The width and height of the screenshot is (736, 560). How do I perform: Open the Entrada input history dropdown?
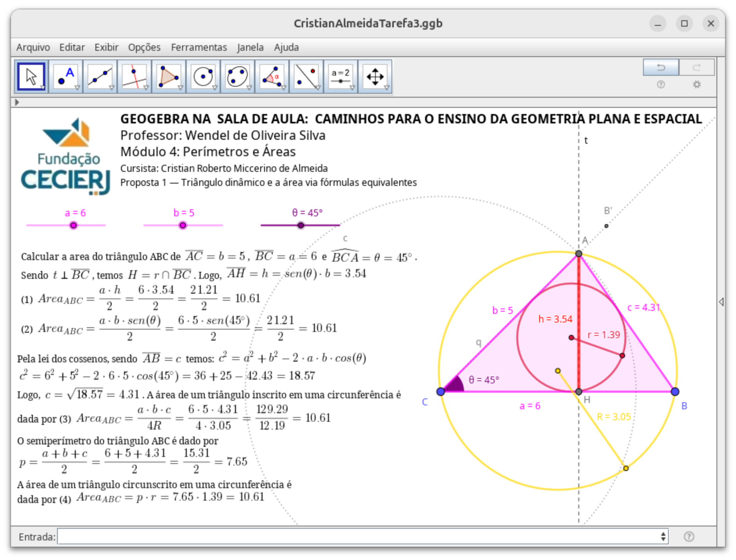[663, 537]
